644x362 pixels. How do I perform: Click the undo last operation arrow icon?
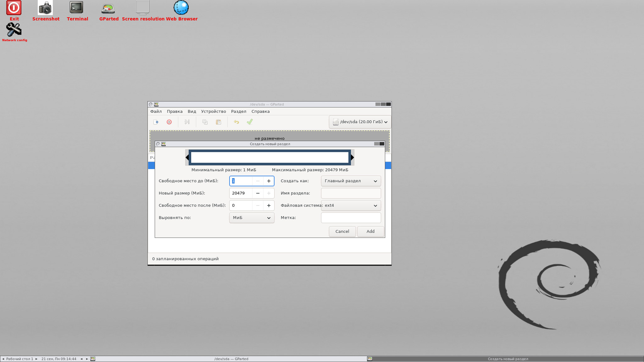coord(236,122)
